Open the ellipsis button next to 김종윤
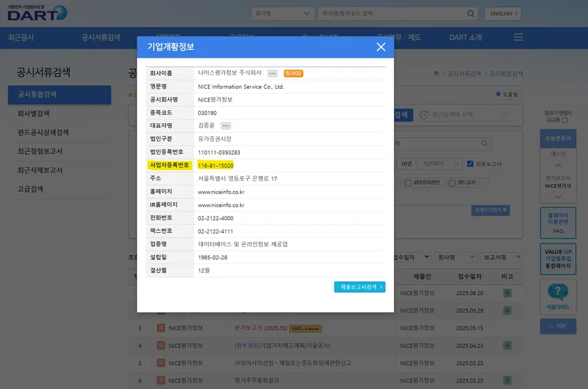 pyautogui.click(x=226, y=126)
